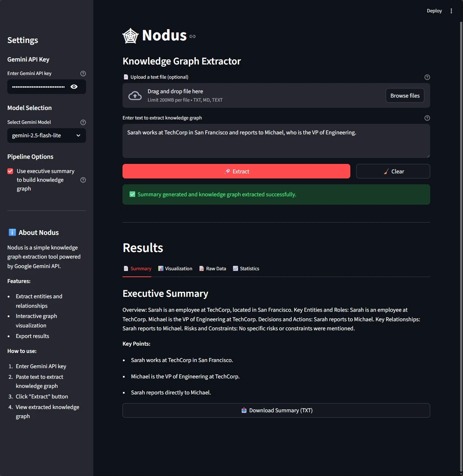Click the Clear button
Screen dimensions: 463x476
[393, 171]
